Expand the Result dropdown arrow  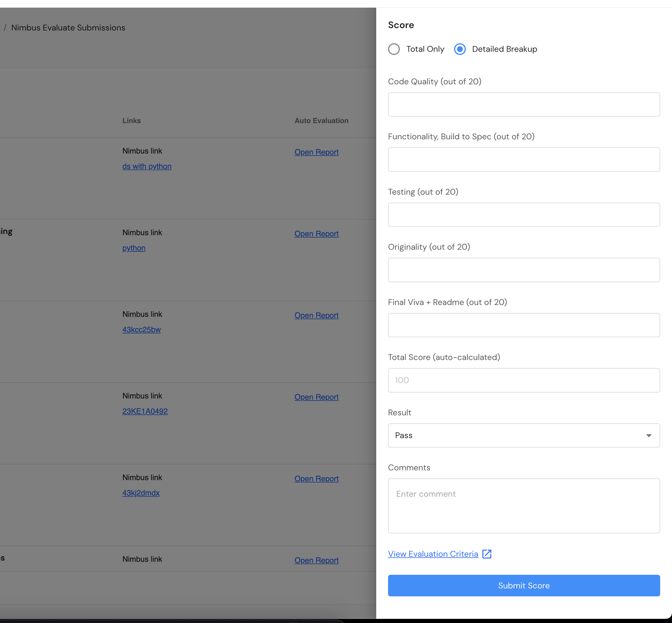[x=648, y=435]
